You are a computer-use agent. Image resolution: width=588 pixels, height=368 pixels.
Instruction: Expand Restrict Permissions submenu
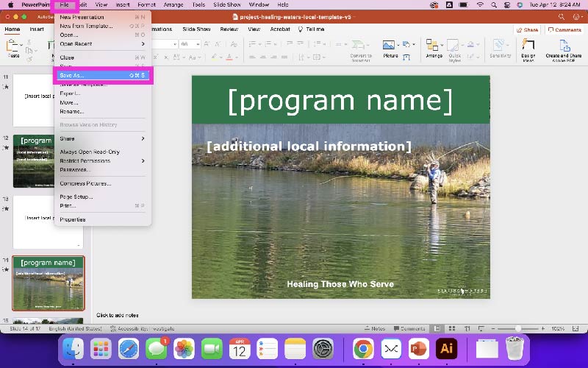pyautogui.click(x=103, y=161)
